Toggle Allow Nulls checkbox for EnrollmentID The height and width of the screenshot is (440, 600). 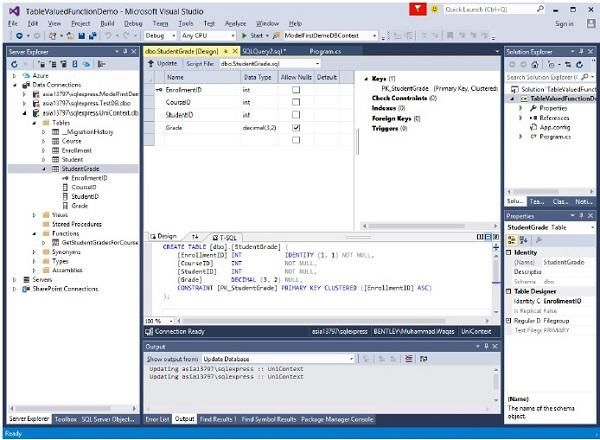click(296, 90)
